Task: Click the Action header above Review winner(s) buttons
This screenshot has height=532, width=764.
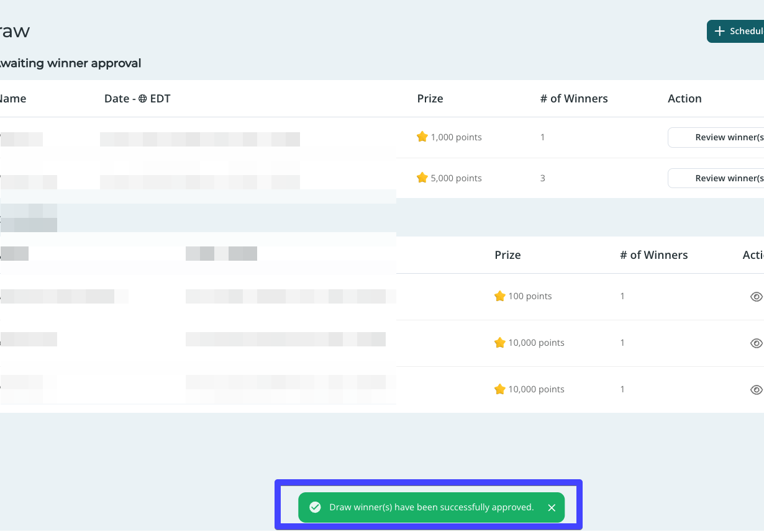Action: point(684,99)
